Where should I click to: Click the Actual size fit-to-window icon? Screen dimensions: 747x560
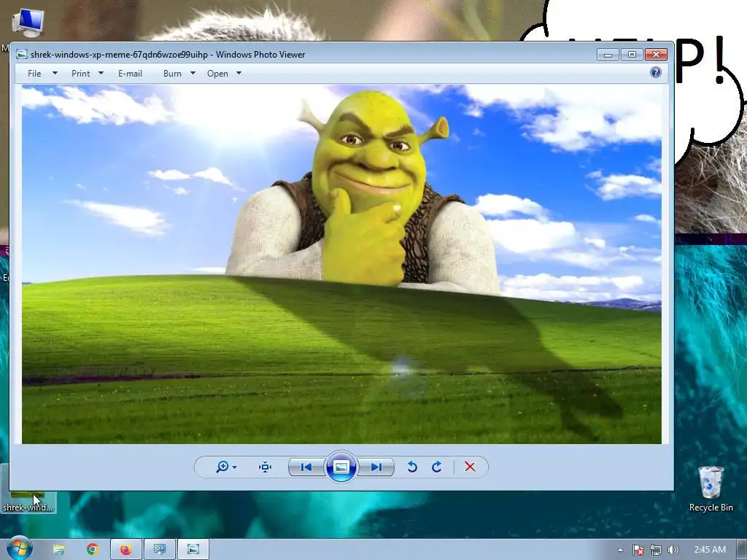(265, 467)
